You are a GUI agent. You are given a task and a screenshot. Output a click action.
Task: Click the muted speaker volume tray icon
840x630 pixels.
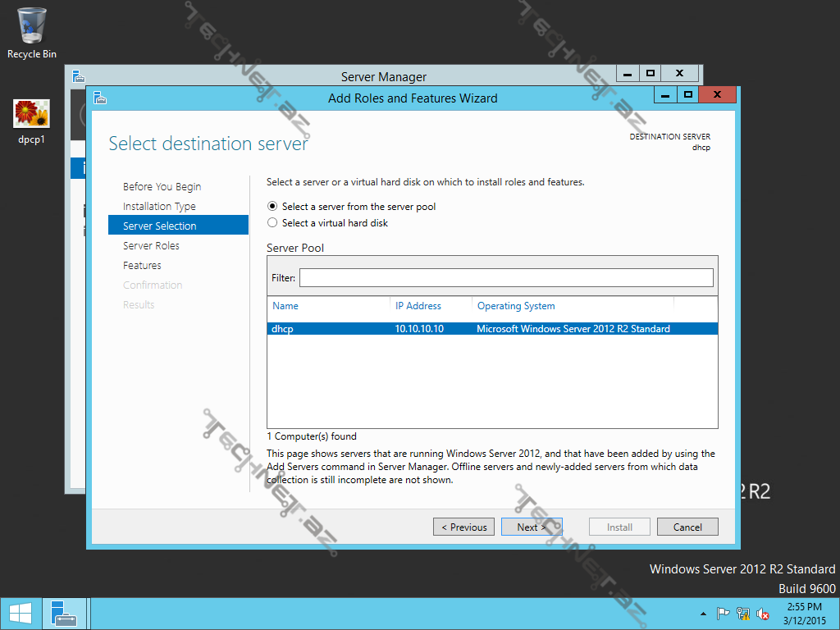763,614
